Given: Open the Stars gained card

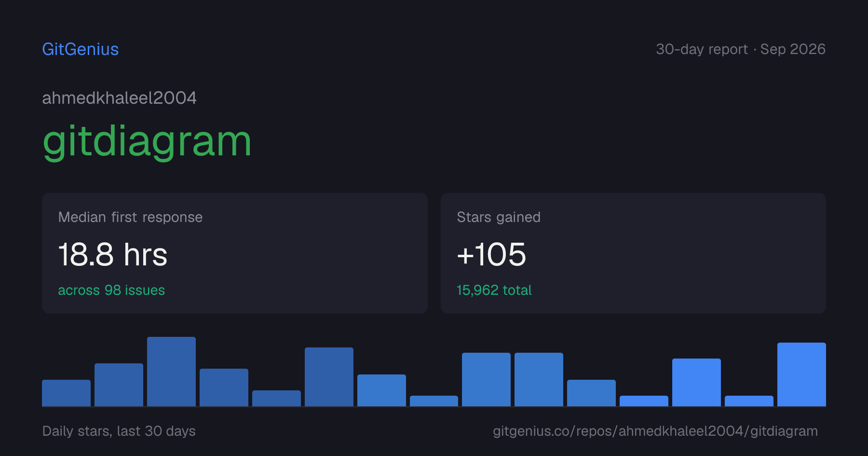Looking at the screenshot, I should [x=633, y=253].
